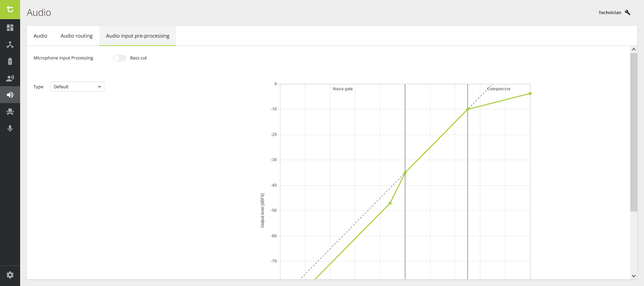Screen dimensions: 644x286
Task: Click the vertical scrollbar thumb
Action: click(x=634, y=132)
